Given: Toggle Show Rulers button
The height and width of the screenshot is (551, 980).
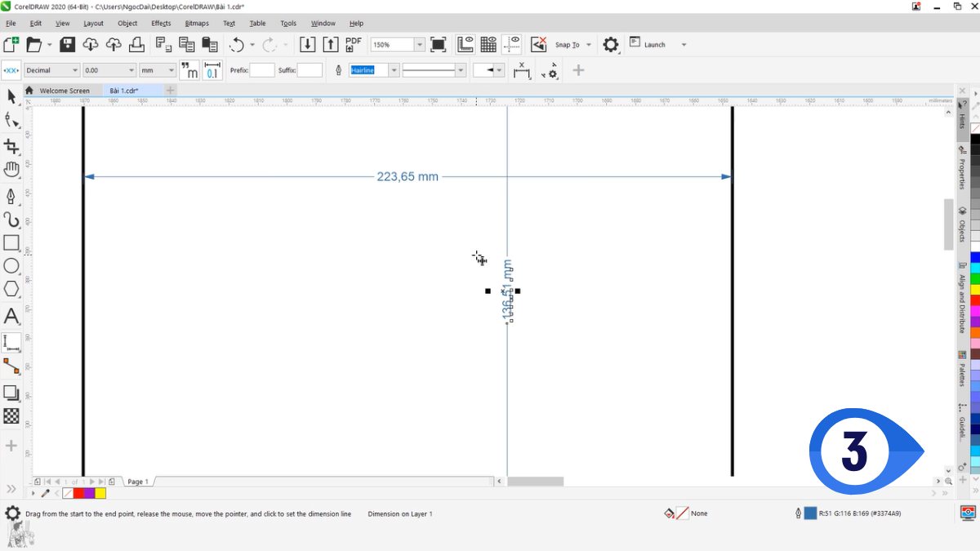Looking at the screenshot, I should (x=465, y=44).
